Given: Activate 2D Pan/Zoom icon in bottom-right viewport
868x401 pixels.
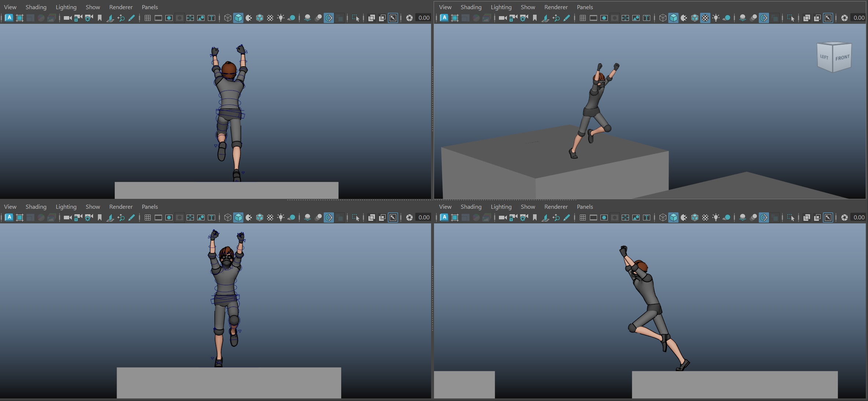Looking at the screenshot, I should pyautogui.click(x=556, y=218).
